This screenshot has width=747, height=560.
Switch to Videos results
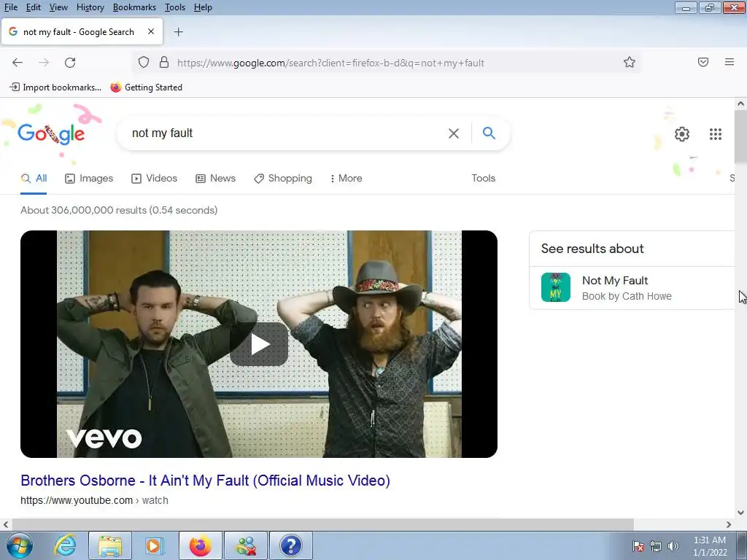155,178
